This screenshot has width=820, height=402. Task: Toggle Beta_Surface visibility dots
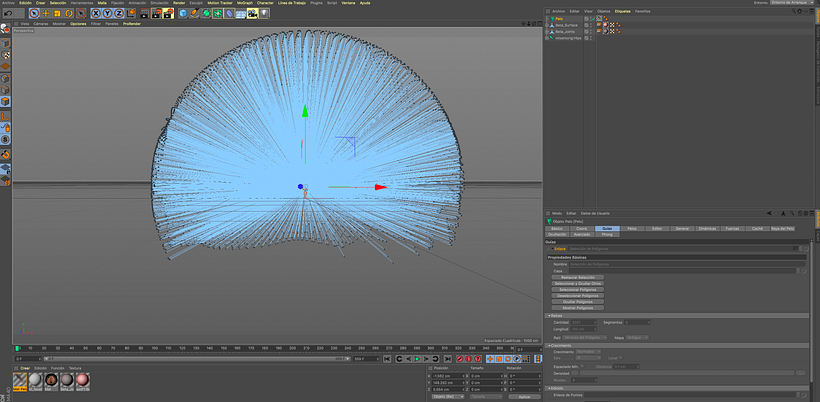(x=591, y=25)
